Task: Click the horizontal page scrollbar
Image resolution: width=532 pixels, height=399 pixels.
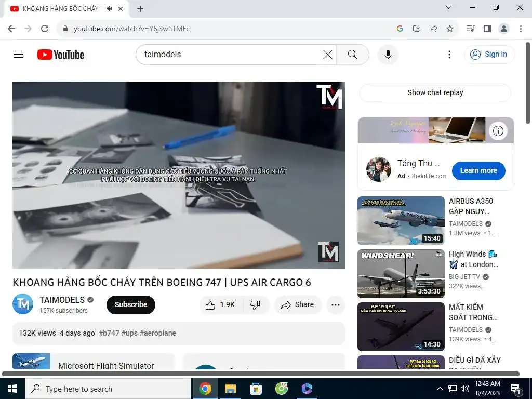Action: [261, 374]
